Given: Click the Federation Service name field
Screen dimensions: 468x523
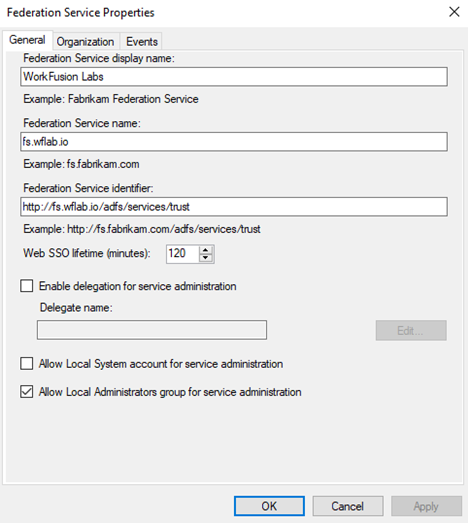Looking at the screenshot, I should coord(234,142).
